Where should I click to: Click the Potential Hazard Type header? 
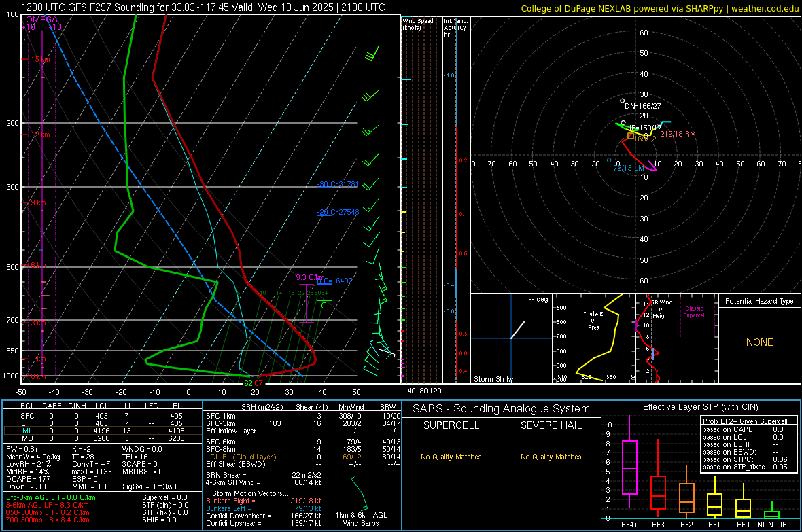[759, 301]
